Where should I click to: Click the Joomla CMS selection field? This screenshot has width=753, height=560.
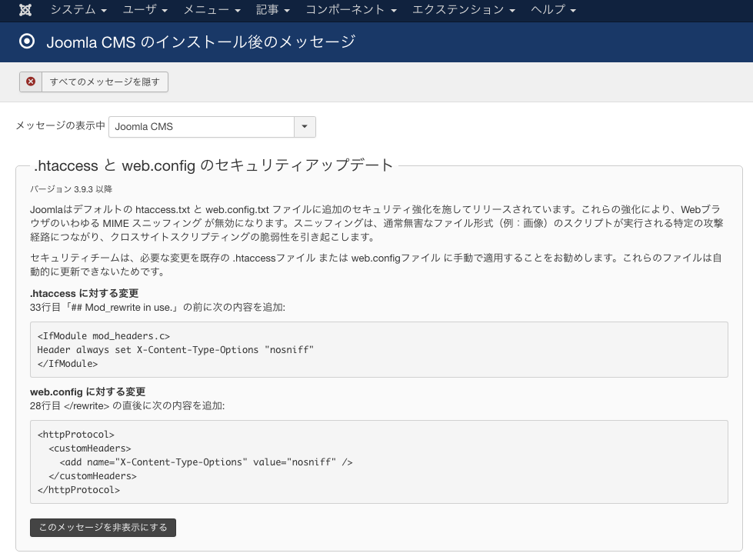(202, 127)
